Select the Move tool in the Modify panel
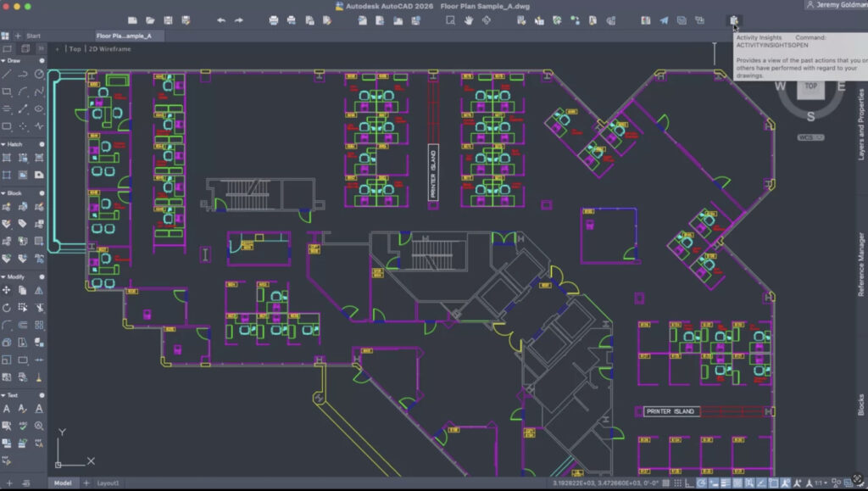The width and height of the screenshot is (868, 491). pos(8,289)
